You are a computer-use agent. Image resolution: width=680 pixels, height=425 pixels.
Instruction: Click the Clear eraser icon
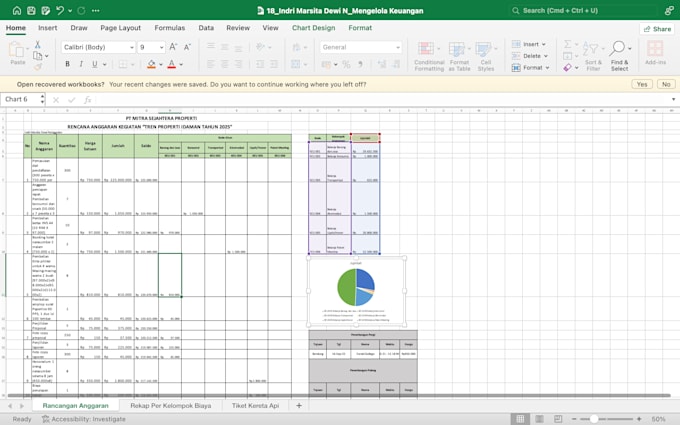[568, 68]
